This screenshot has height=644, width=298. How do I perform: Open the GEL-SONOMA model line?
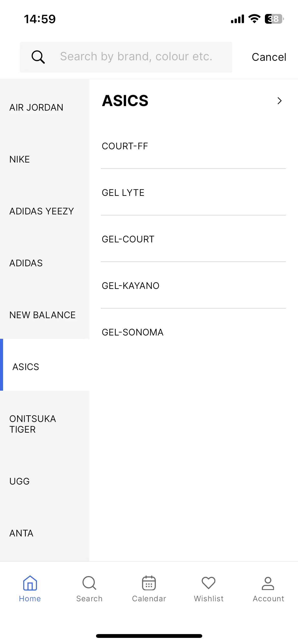pos(193,332)
